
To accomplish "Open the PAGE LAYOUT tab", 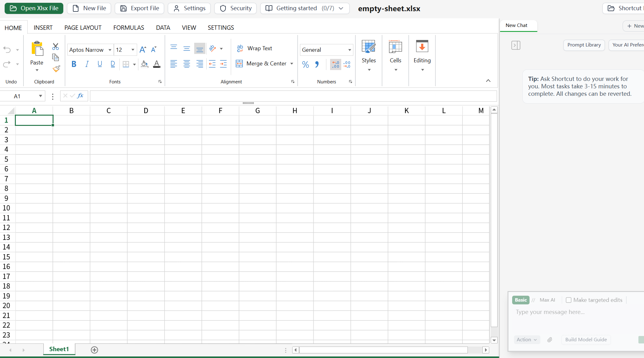I will (83, 28).
